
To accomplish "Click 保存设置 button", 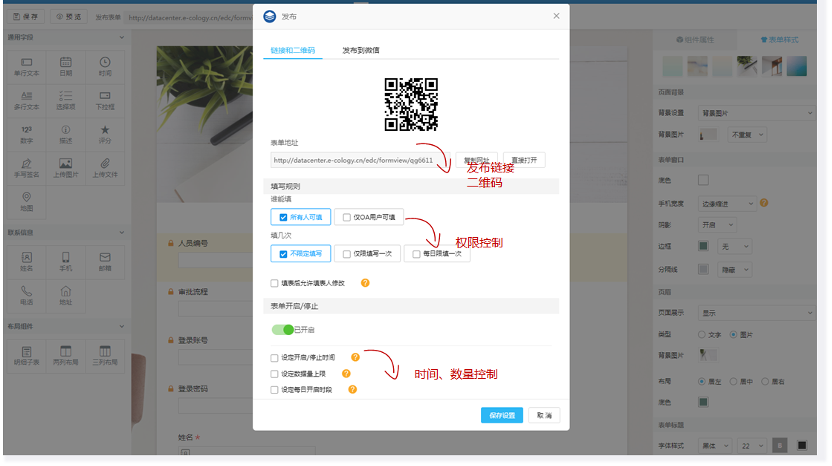I will [x=501, y=415].
